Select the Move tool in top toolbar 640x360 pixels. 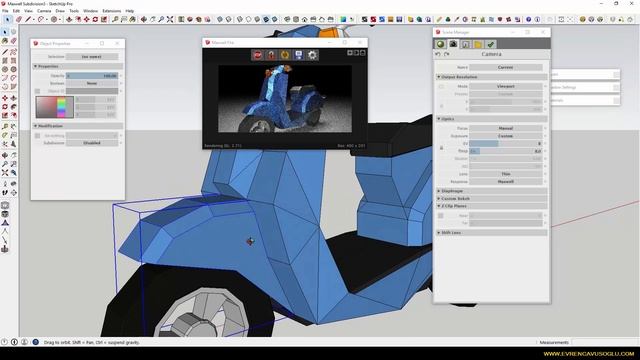[x=87, y=19]
